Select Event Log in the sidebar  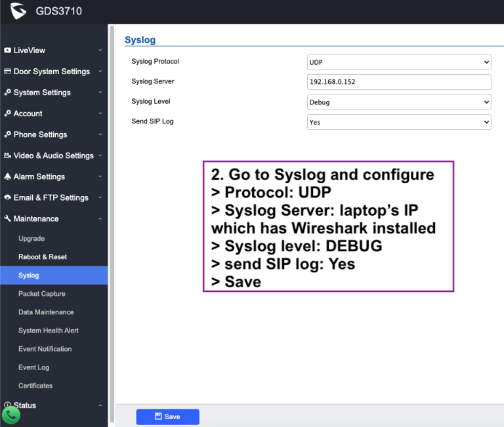33,367
